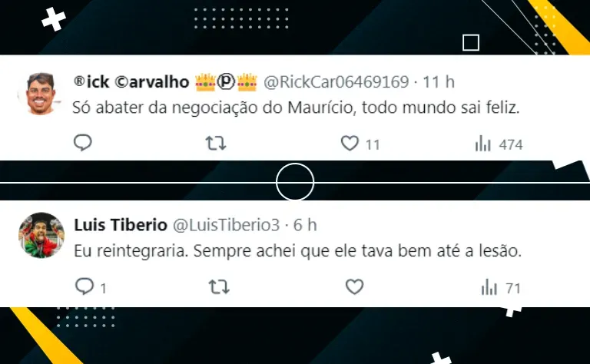Retweet Luis Tiberio's post
The image size is (590, 364).
tap(219, 286)
